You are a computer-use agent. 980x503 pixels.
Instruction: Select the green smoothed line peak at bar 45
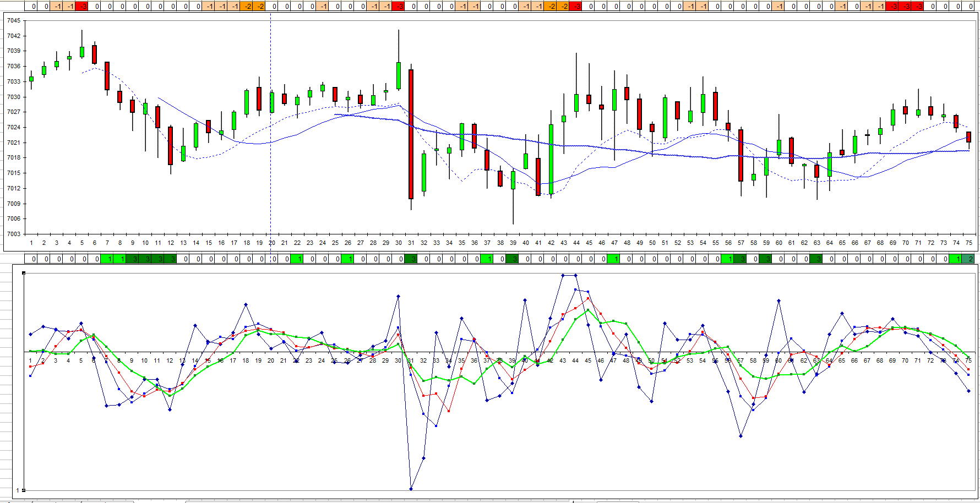[x=588, y=310]
